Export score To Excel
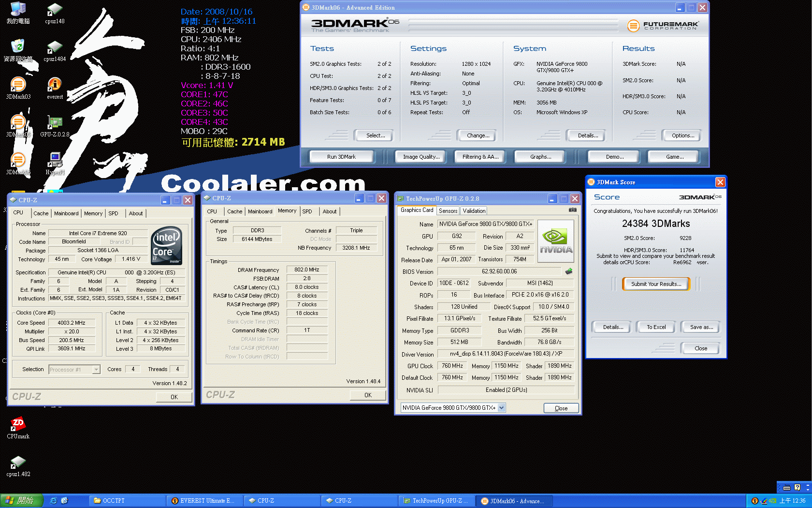812x508 pixels. tap(656, 327)
